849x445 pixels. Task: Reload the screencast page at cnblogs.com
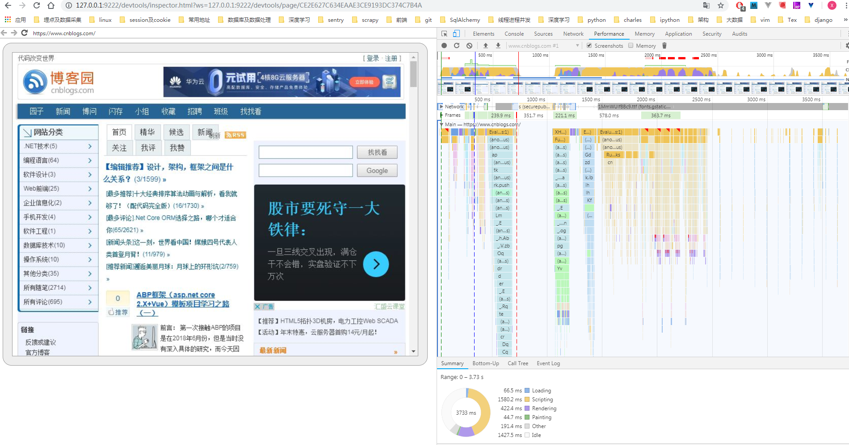pyautogui.click(x=24, y=33)
